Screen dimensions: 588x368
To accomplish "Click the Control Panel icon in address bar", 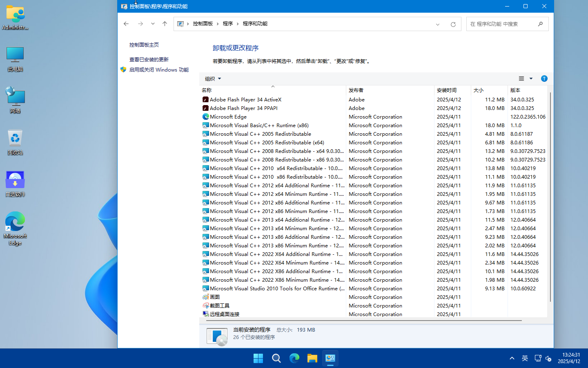I will pos(180,24).
